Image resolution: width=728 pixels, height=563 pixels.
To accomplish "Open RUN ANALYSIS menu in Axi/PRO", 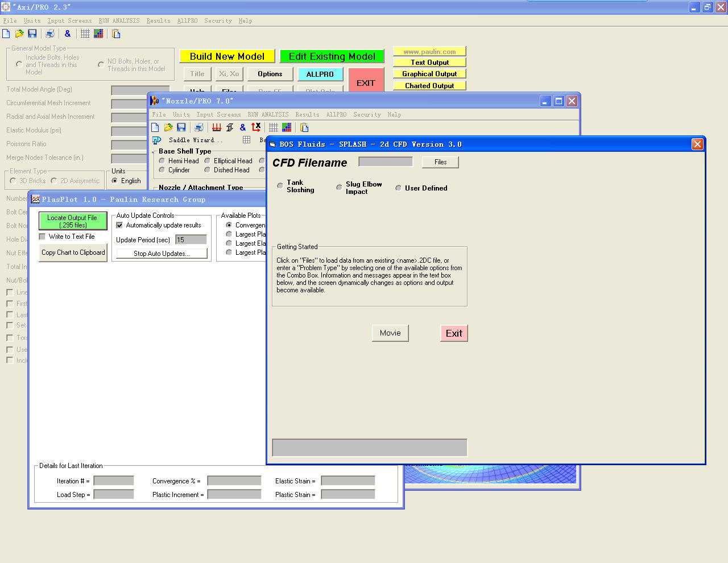I will 119,20.
